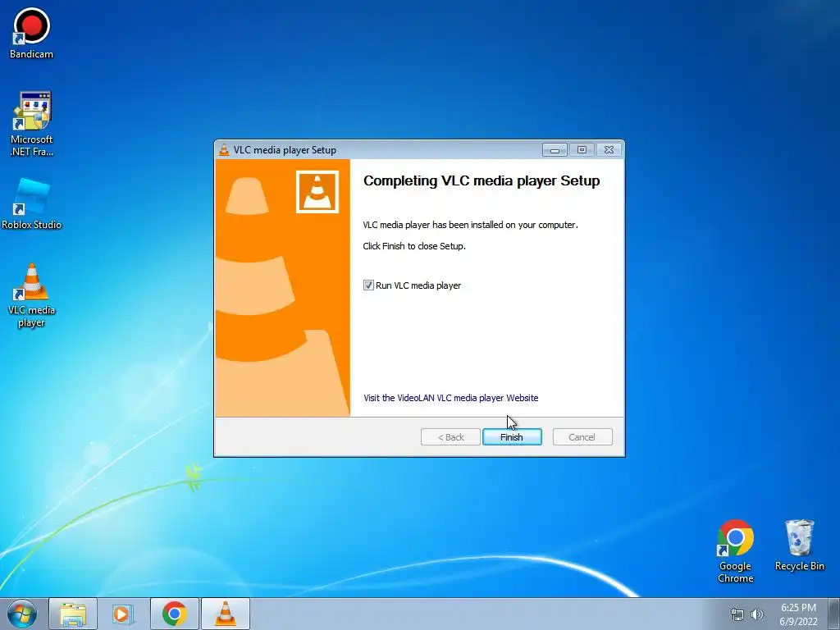
Task: Click the 'VLC media player Setup' window title
Action: (x=285, y=150)
